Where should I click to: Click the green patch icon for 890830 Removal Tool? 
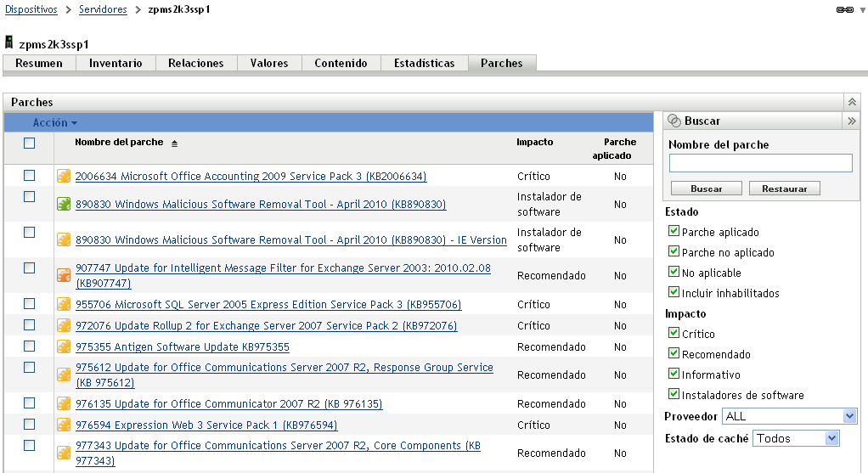coord(64,204)
